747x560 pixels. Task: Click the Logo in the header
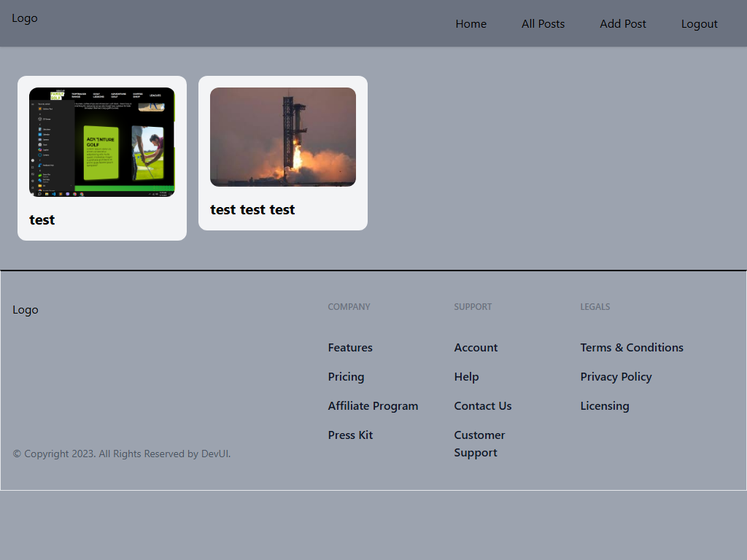pos(25,18)
